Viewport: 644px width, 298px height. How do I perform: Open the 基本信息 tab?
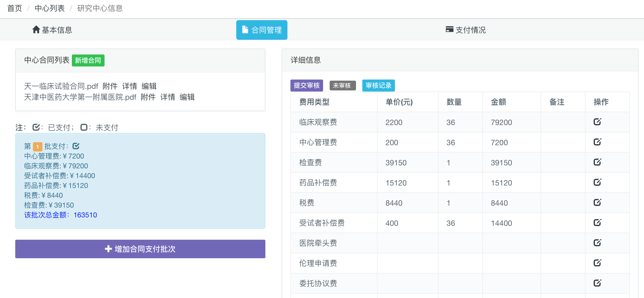click(52, 30)
